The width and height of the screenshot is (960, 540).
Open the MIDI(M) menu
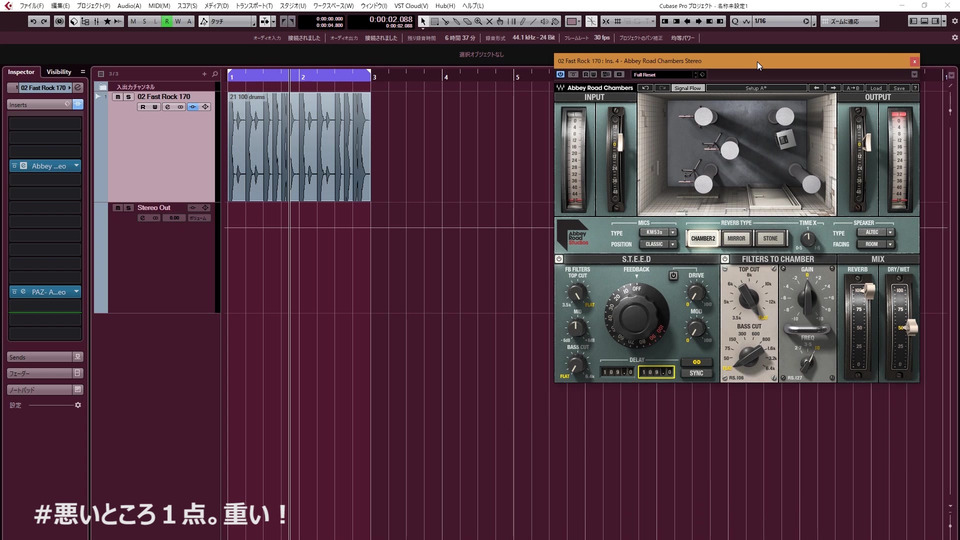pyautogui.click(x=159, y=6)
